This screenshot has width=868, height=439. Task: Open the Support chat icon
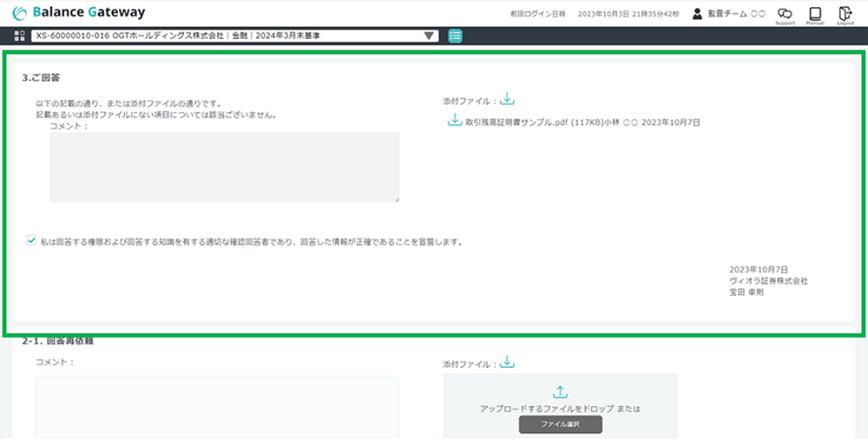tap(785, 14)
